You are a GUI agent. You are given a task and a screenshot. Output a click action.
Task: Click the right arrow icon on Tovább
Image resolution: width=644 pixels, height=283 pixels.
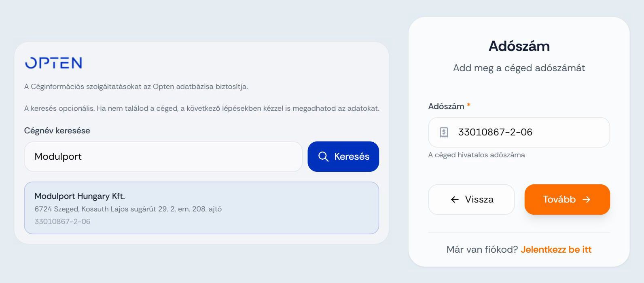[x=586, y=199]
